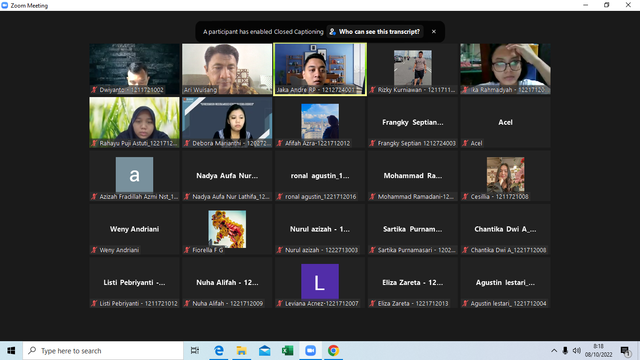Select Mohammad Ramadani's participant tile

click(413, 176)
